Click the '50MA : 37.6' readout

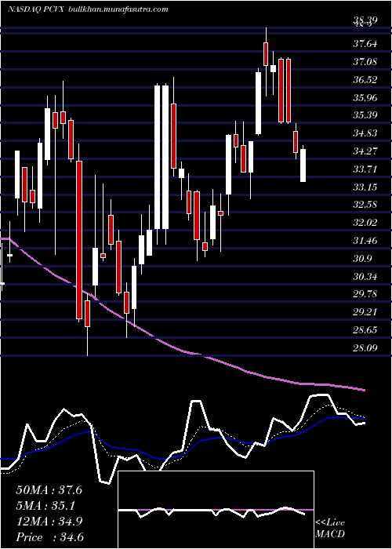pyautogui.click(x=49, y=490)
